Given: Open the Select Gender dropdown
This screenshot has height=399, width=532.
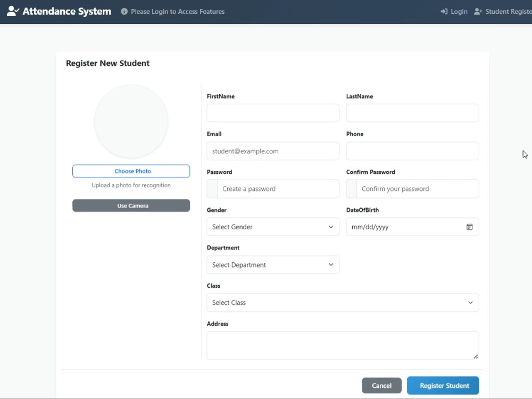Looking at the screenshot, I should [273, 227].
